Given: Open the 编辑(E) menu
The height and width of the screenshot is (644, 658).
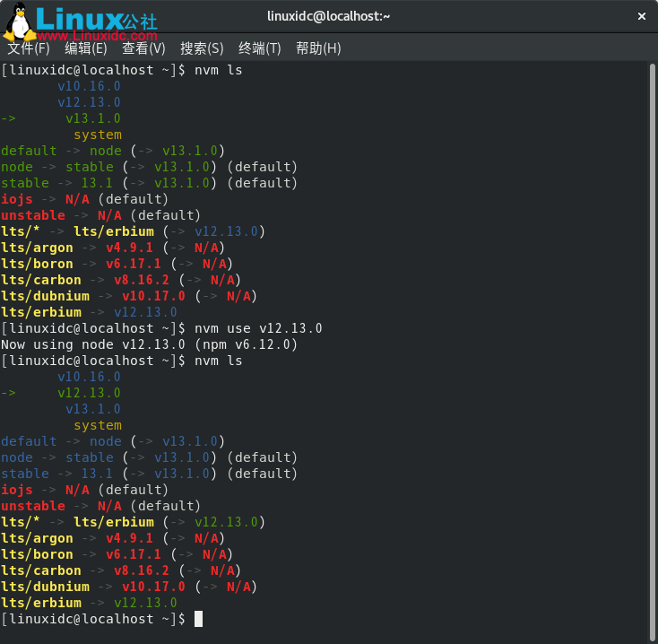Looking at the screenshot, I should (x=86, y=48).
